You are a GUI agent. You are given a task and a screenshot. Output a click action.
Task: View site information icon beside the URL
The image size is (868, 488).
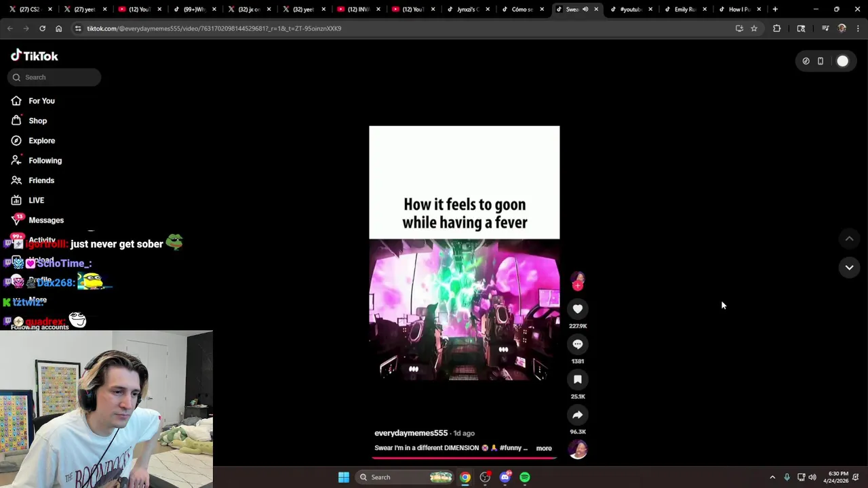tap(78, 28)
